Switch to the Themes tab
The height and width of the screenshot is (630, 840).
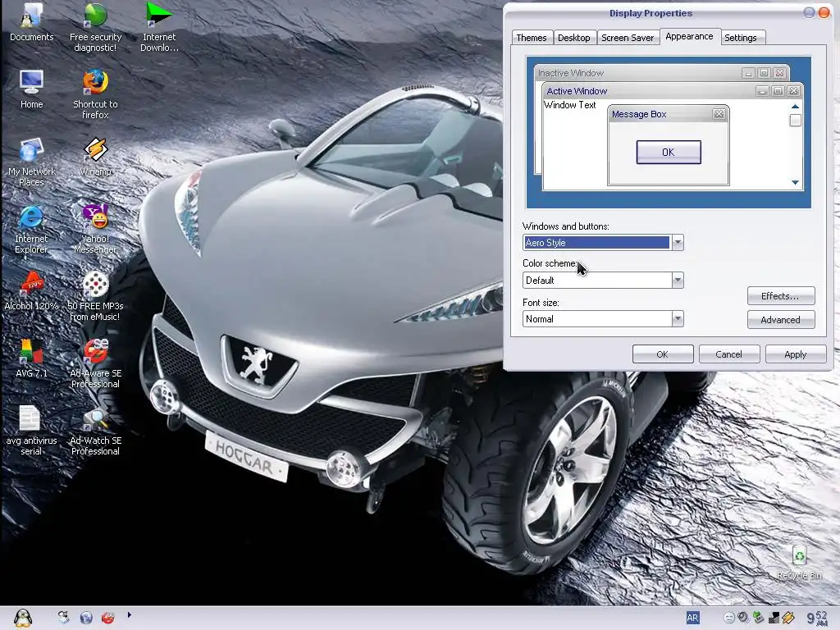532,38
